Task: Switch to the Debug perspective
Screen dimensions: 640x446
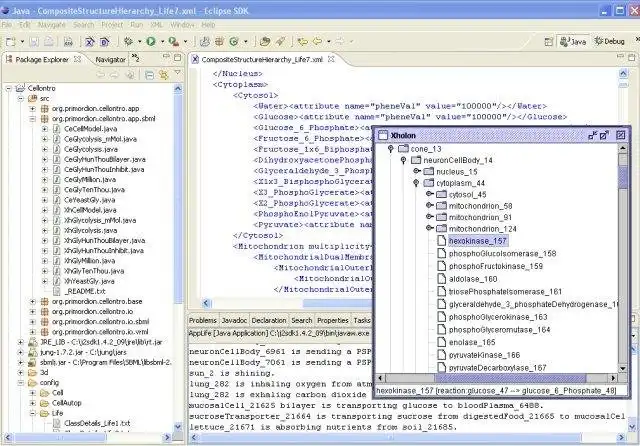Action: point(609,42)
